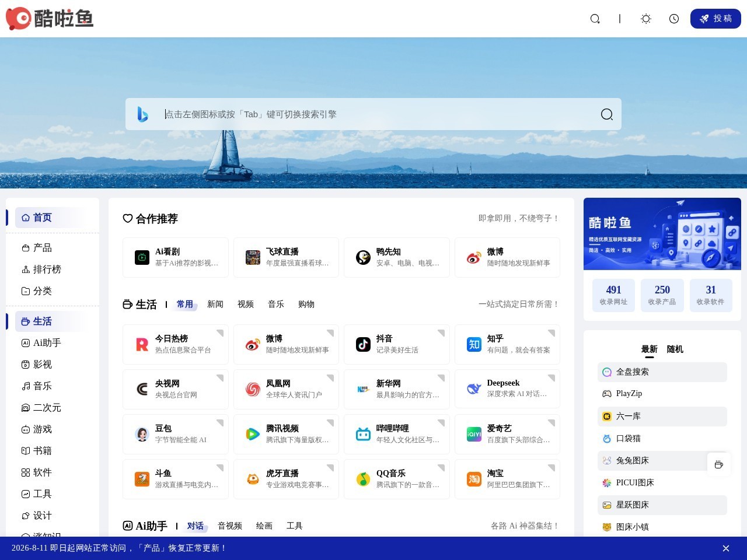
Task: Click the 今日热榜 icon
Action: tap(142, 344)
